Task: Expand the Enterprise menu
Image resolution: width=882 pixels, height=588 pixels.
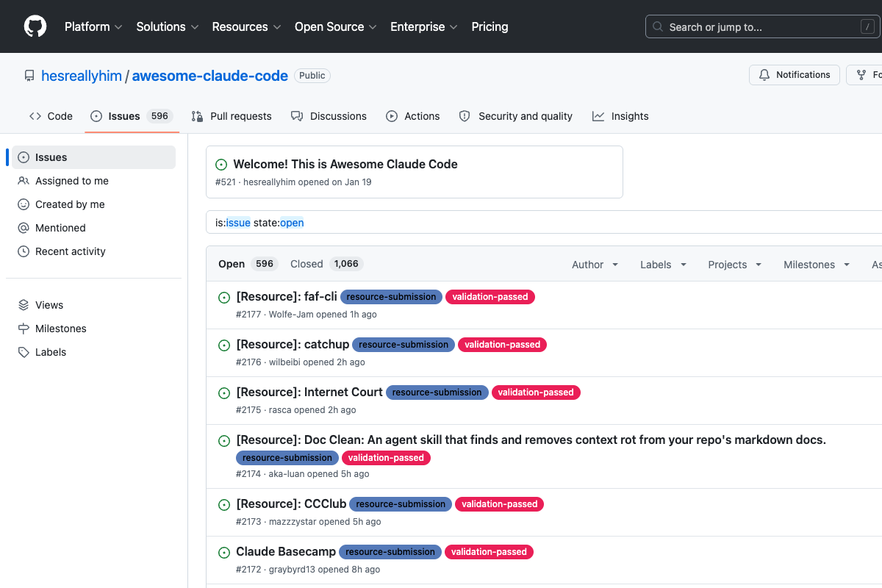Action: point(424,26)
